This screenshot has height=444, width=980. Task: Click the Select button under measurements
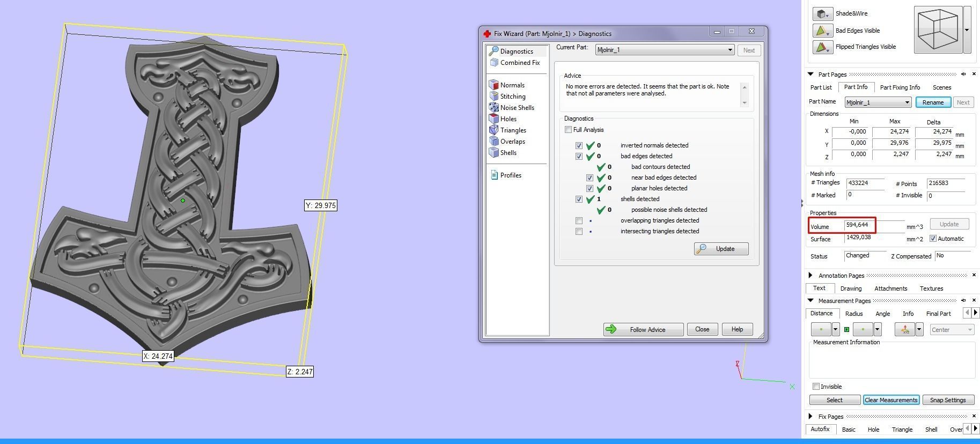pos(835,400)
